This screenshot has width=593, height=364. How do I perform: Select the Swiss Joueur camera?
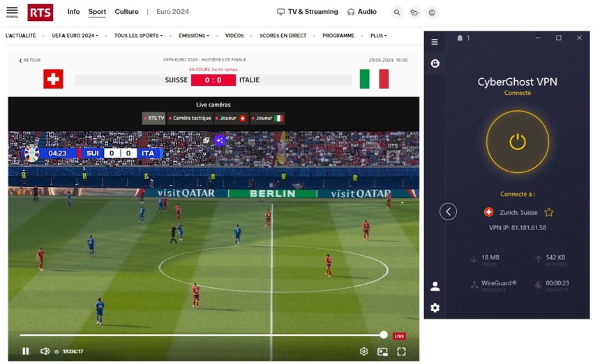[231, 118]
